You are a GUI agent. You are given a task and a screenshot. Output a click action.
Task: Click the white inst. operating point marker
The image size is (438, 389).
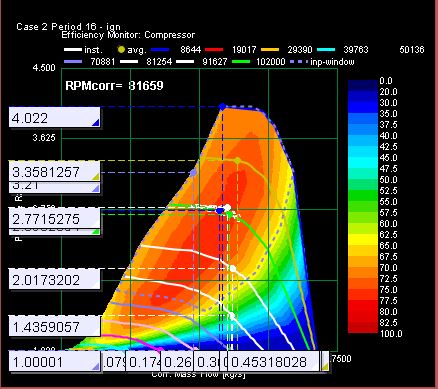(227, 208)
